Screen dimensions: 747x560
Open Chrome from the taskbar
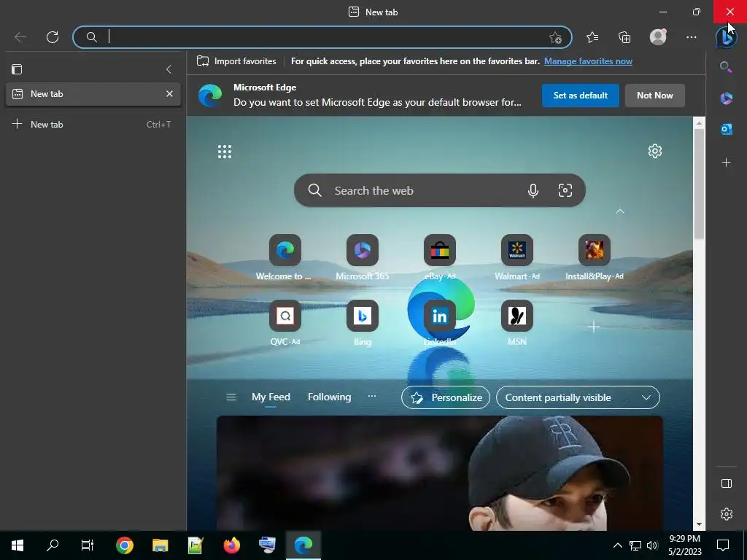tap(124, 545)
